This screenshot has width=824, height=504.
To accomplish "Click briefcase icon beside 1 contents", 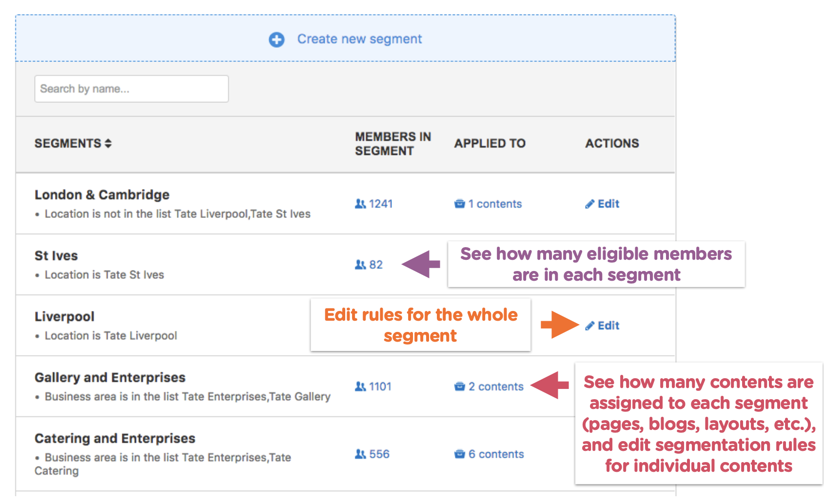I will [460, 204].
